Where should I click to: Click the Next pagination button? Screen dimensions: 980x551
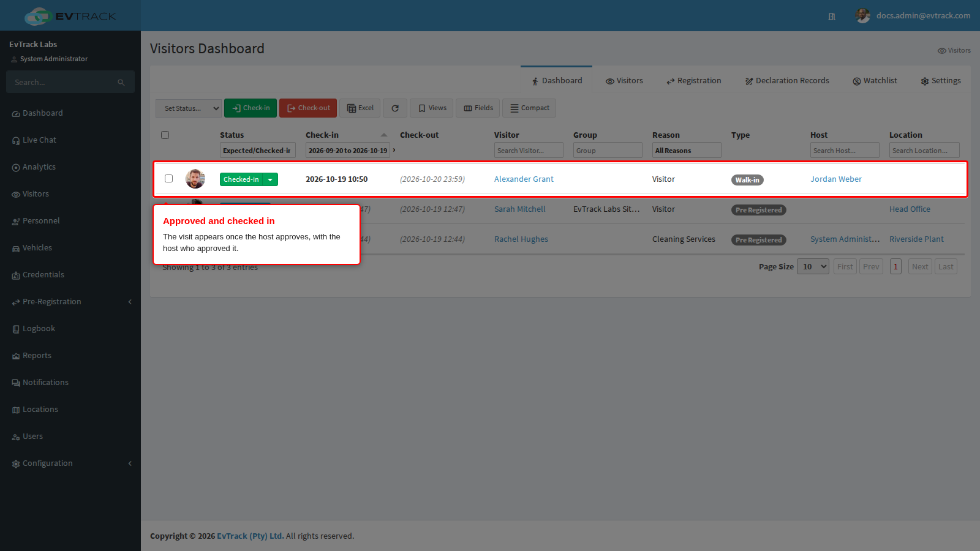pyautogui.click(x=920, y=267)
